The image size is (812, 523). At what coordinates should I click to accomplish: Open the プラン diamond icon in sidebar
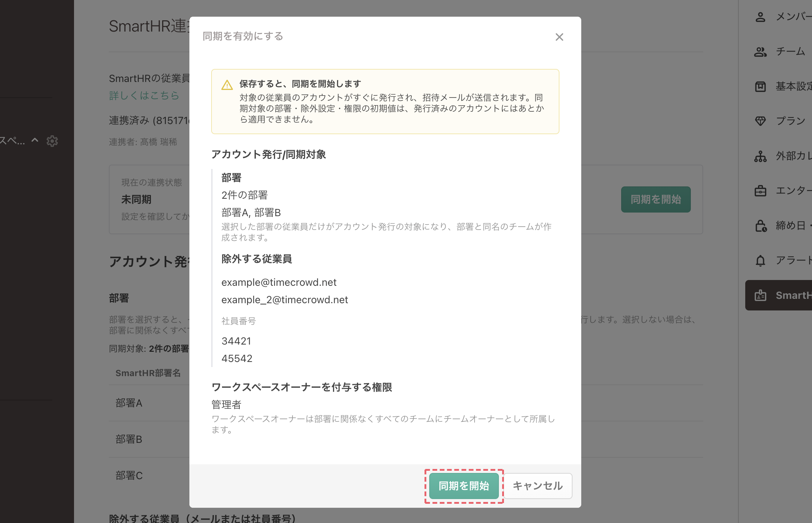click(760, 121)
